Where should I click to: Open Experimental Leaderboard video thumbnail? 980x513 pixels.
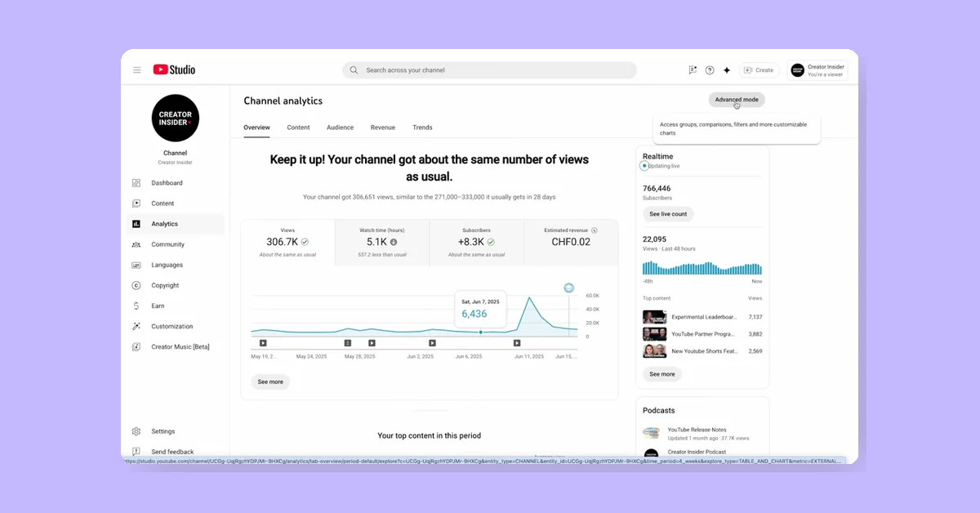click(654, 317)
